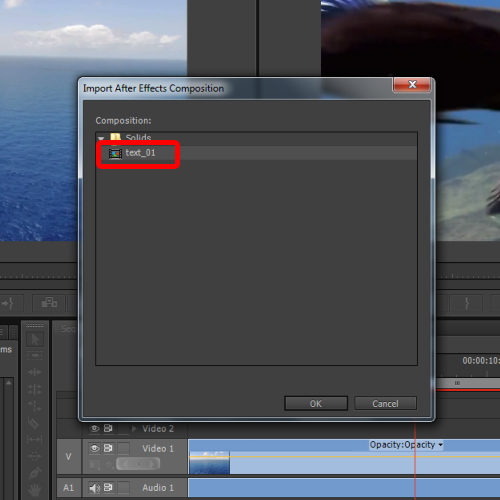Screen dimensions: 500x500
Task: Select the Hand tool
Action: (34, 490)
